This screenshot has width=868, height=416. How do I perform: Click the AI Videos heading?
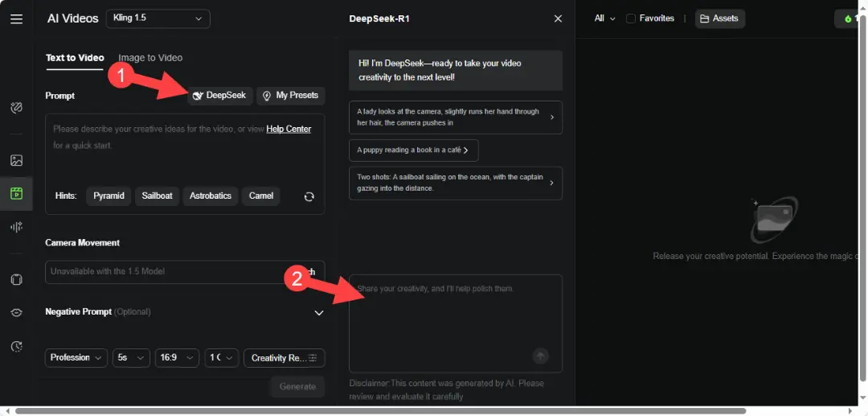(72, 19)
